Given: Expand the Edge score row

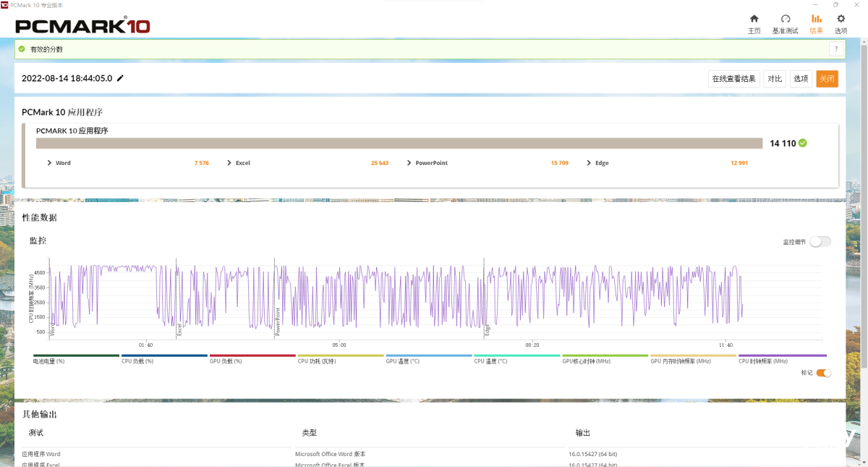Looking at the screenshot, I should click(589, 163).
